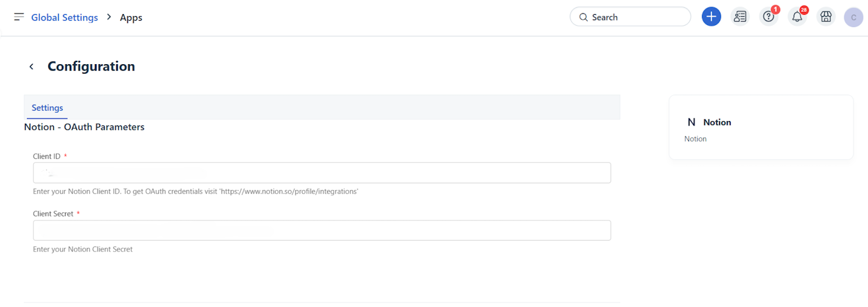Image resolution: width=868 pixels, height=307 pixels.
Task: Open the hamburger navigation menu
Action: (x=19, y=17)
